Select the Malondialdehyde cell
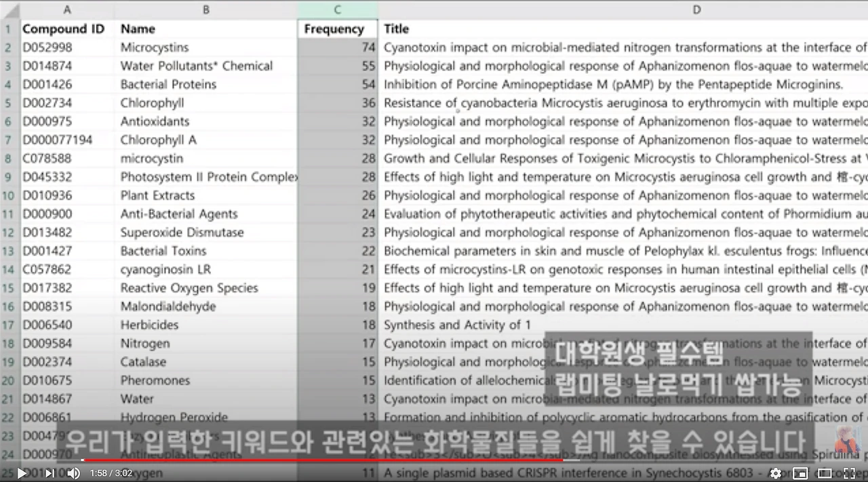This screenshot has width=868, height=482. point(206,306)
